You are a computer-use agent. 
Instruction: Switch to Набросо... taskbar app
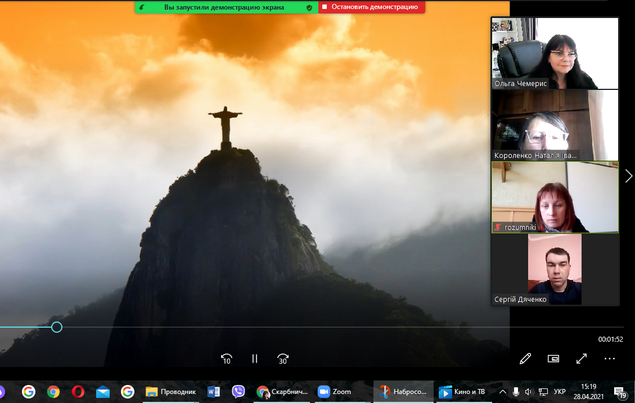(403, 392)
